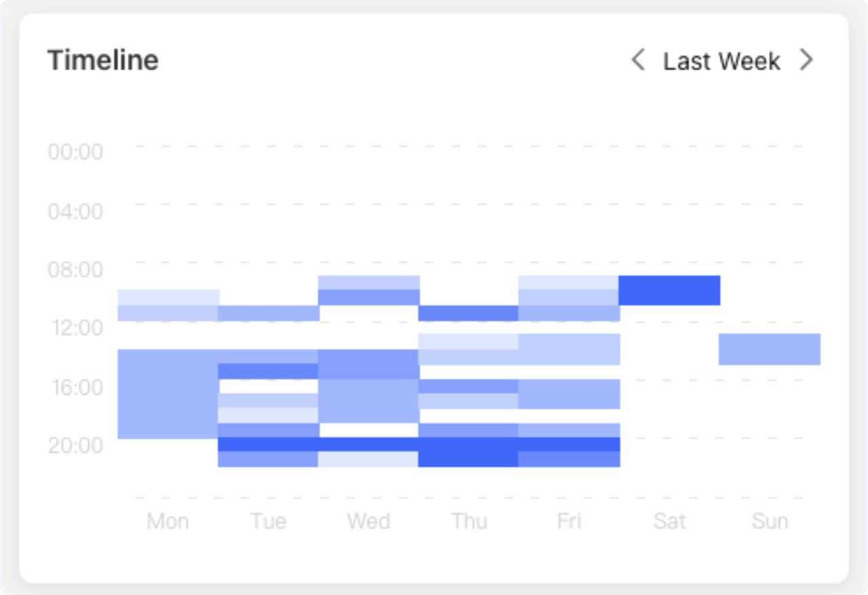Click the 12:00 time axis label

pos(77,328)
